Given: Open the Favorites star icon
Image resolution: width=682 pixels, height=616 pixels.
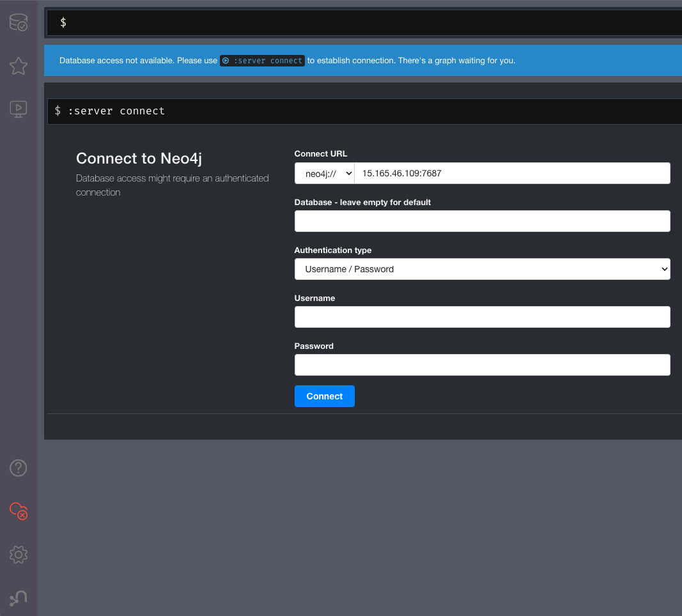Looking at the screenshot, I should (19, 66).
